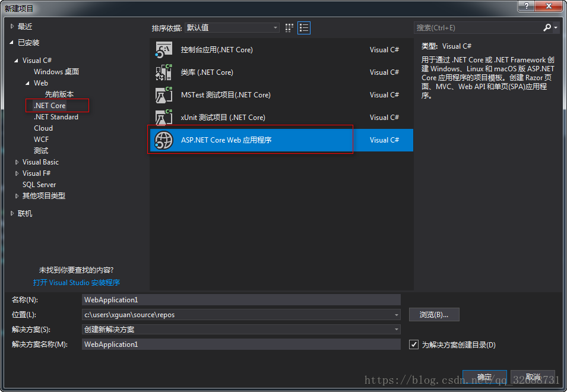The width and height of the screenshot is (567, 392).
Task: Focus the 搜索(Ctrl+E) search box
Action: pyautogui.click(x=479, y=27)
